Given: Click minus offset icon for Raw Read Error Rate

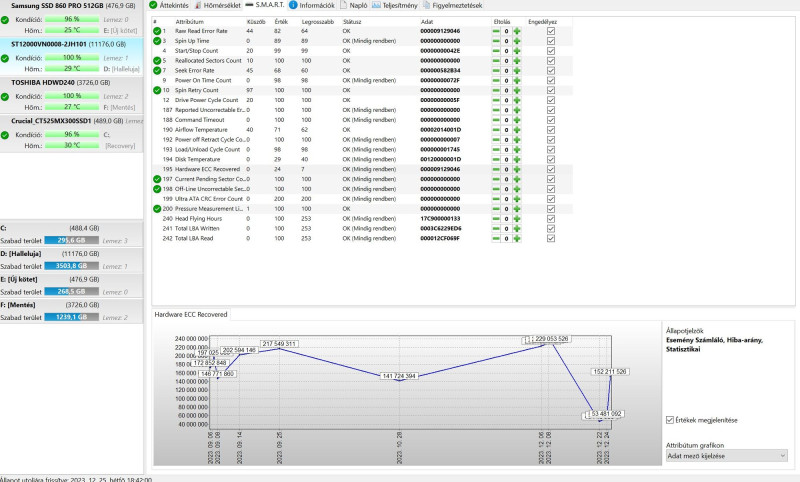Looking at the screenshot, I should 496,31.
